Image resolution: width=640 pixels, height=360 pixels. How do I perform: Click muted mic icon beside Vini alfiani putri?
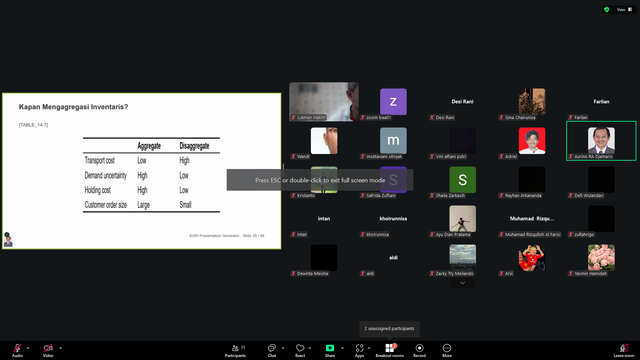coord(432,156)
